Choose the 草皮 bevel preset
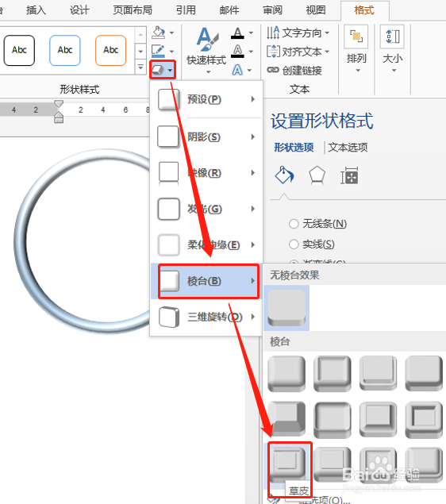The image size is (446, 504). click(x=286, y=464)
